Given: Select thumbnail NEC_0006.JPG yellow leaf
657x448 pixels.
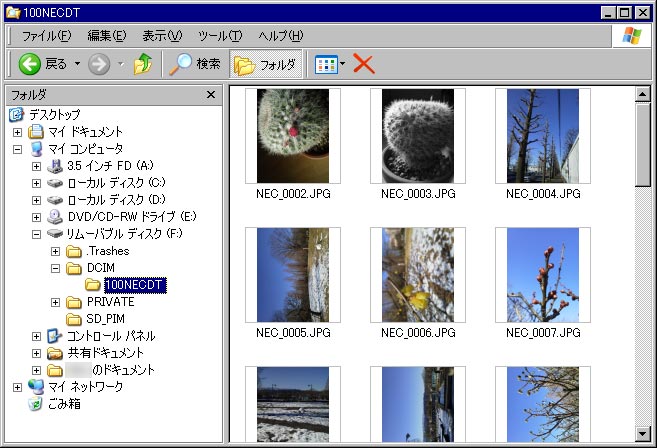Looking at the screenshot, I should coord(418,275).
